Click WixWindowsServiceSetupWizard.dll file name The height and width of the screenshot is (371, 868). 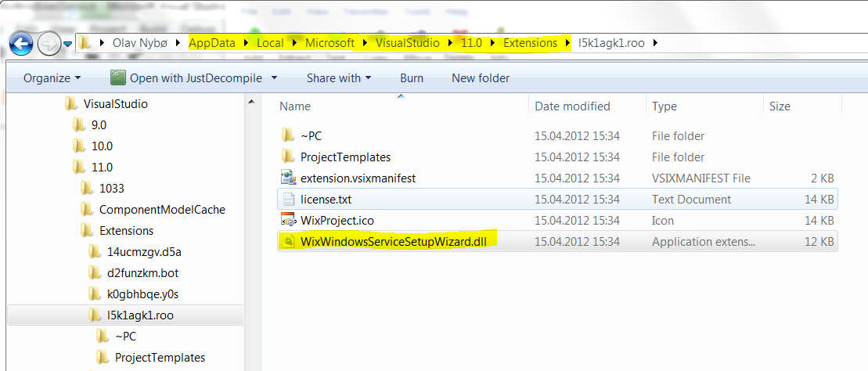(x=394, y=241)
